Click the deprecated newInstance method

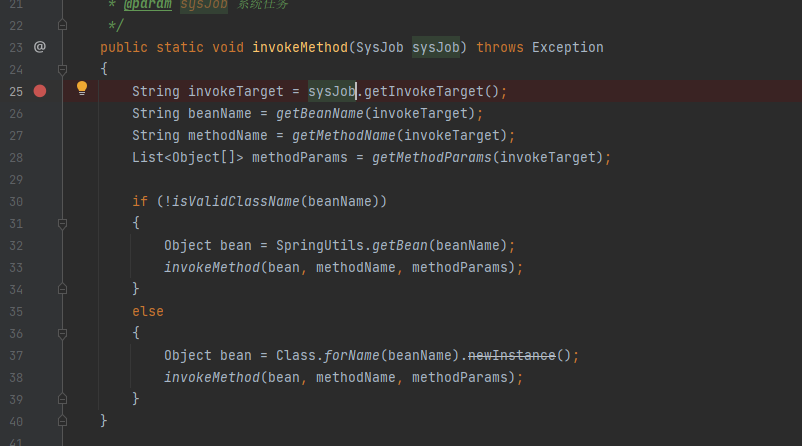(x=511, y=355)
